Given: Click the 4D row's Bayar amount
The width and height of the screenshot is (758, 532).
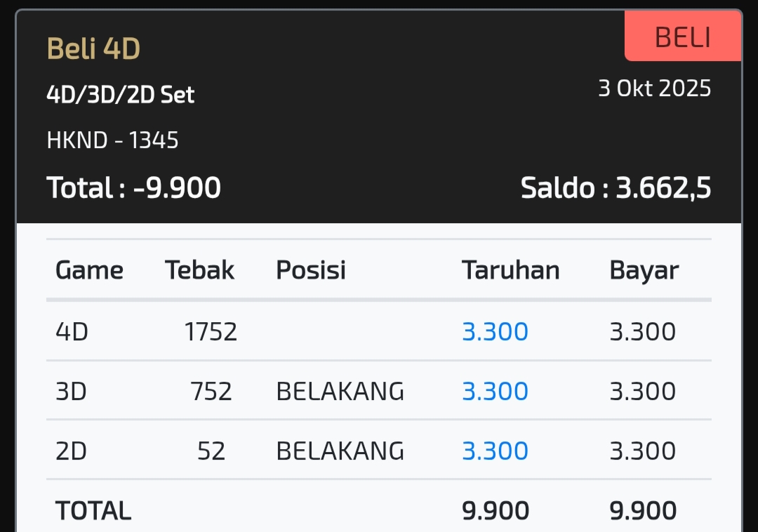Looking at the screenshot, I should (x=642, y=331).
